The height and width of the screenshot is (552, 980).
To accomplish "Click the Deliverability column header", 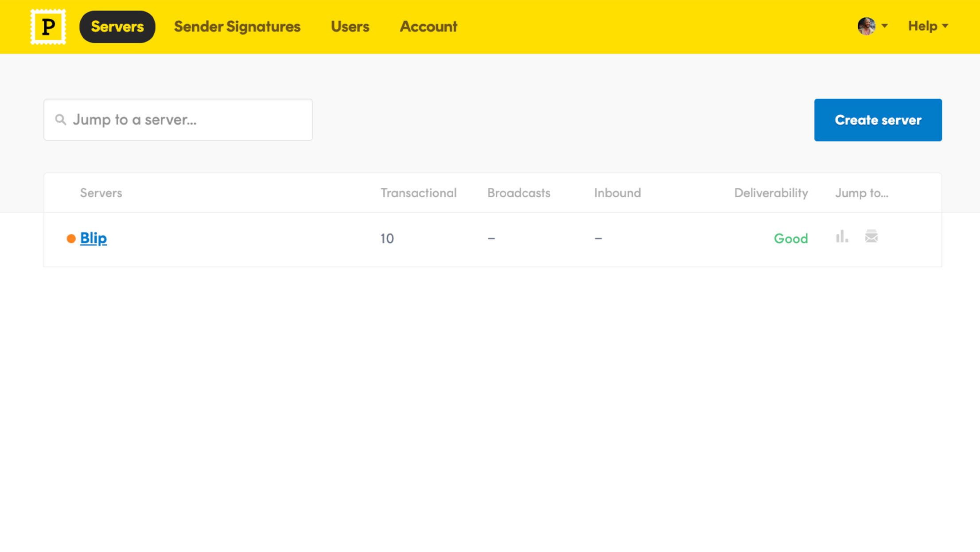I will point(770,193).
